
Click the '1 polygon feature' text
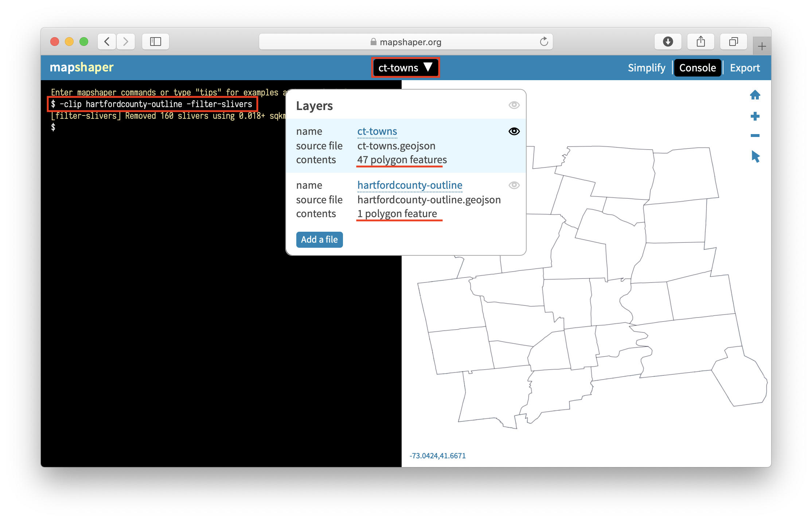point(397,214)
